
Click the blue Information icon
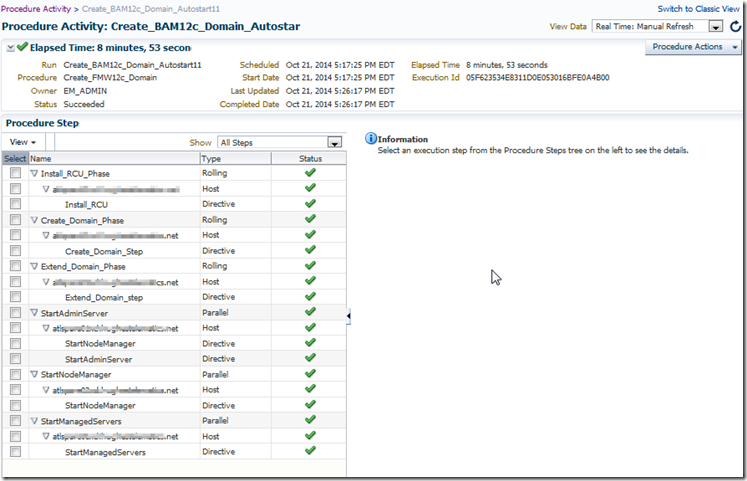tap(371, 139)
